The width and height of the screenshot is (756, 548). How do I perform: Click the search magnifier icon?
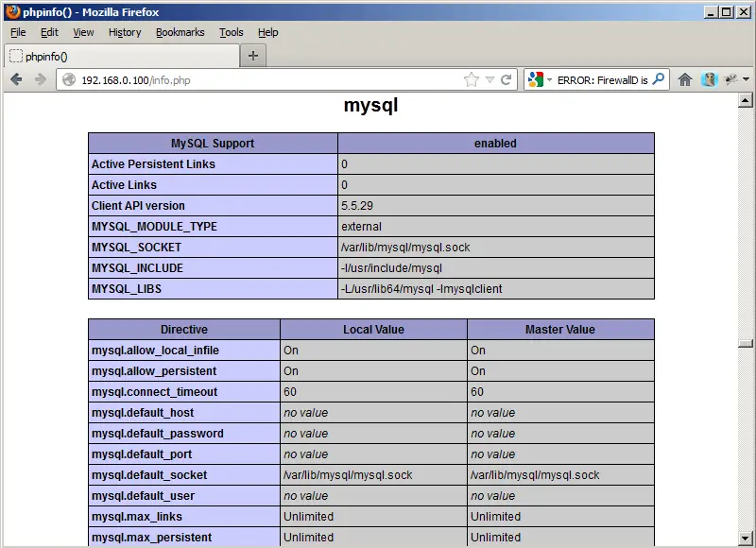tap(659, 80)
